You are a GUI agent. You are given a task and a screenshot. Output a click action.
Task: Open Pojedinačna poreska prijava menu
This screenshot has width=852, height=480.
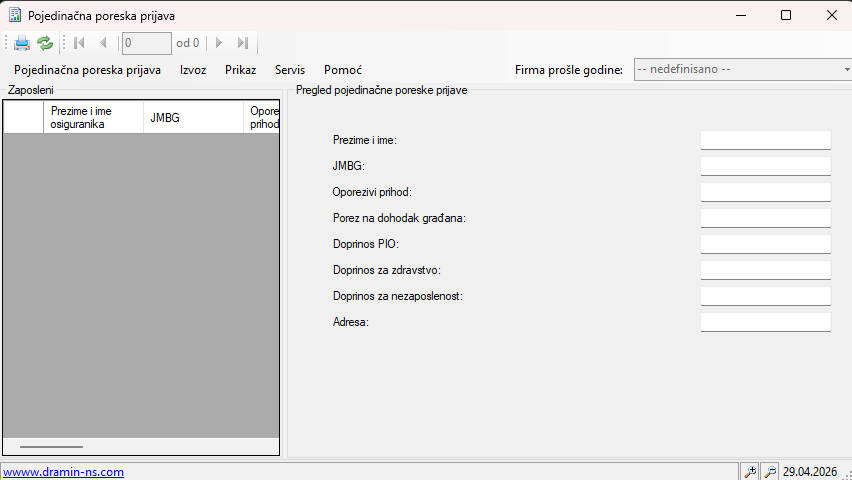tap(87, 70)
